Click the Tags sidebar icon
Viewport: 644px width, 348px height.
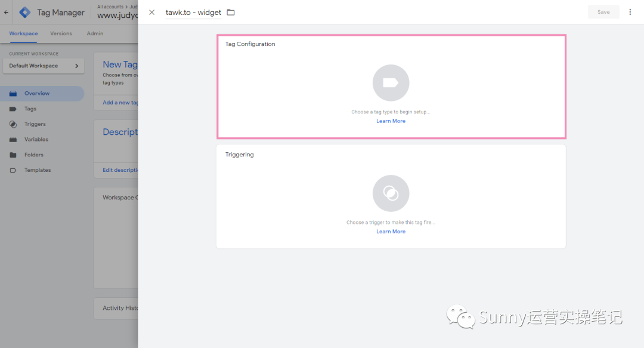(13, 109)
